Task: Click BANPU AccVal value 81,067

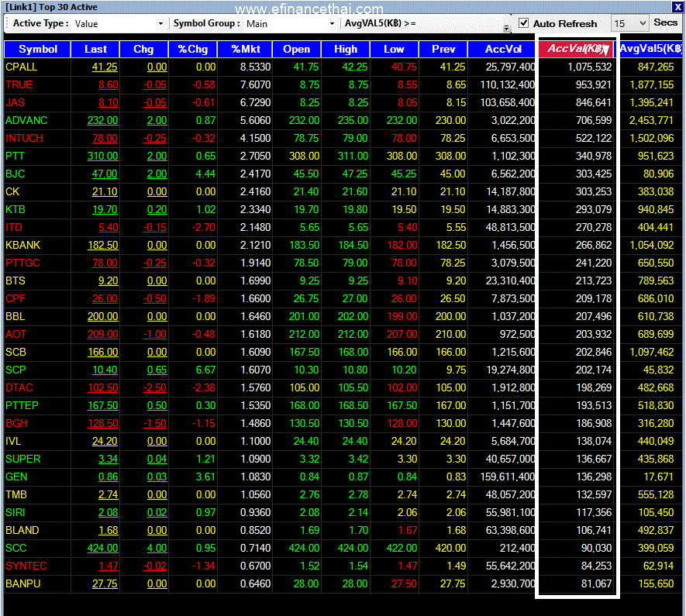Action: pyautogui.click(x=596, y=583)
